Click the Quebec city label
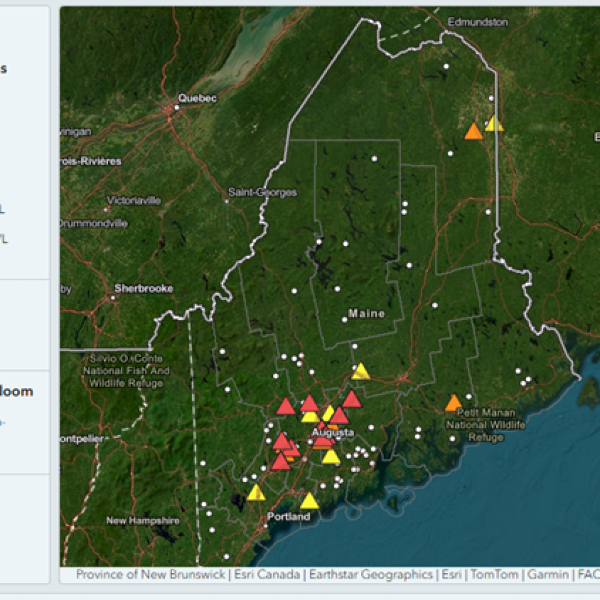The height and width of the screenshot is (600, 600). coord(197,98)
